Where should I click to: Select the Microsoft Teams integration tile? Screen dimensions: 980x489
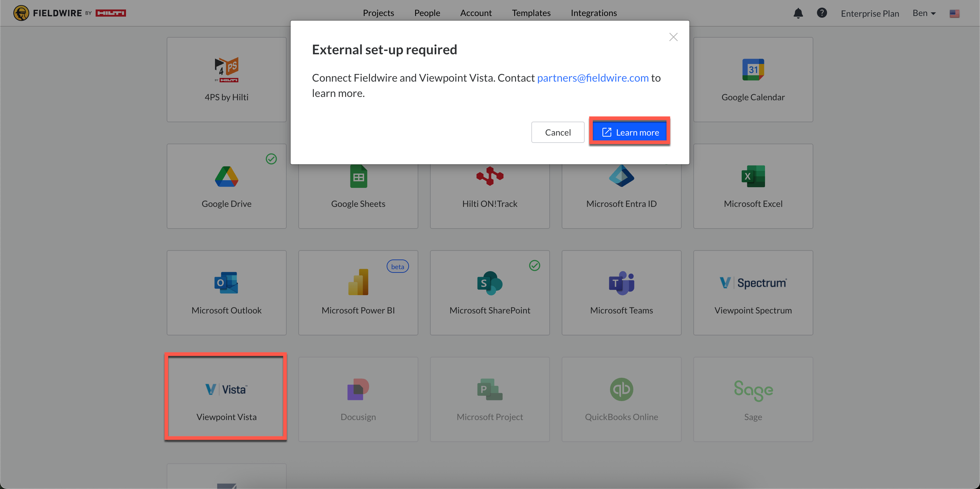click(x=621, y=292)
